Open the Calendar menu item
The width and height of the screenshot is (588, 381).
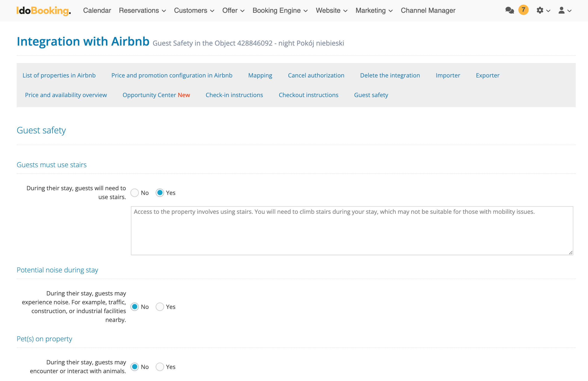(97, 10)
